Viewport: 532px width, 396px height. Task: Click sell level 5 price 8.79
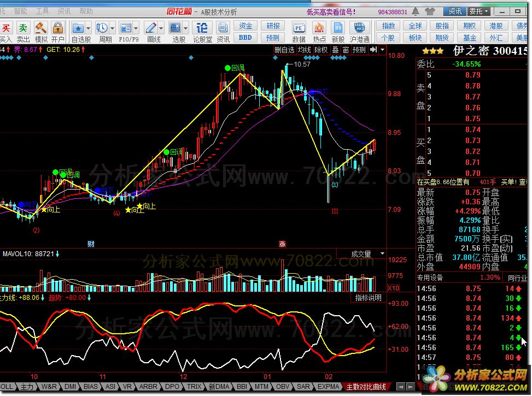[472, 75]
